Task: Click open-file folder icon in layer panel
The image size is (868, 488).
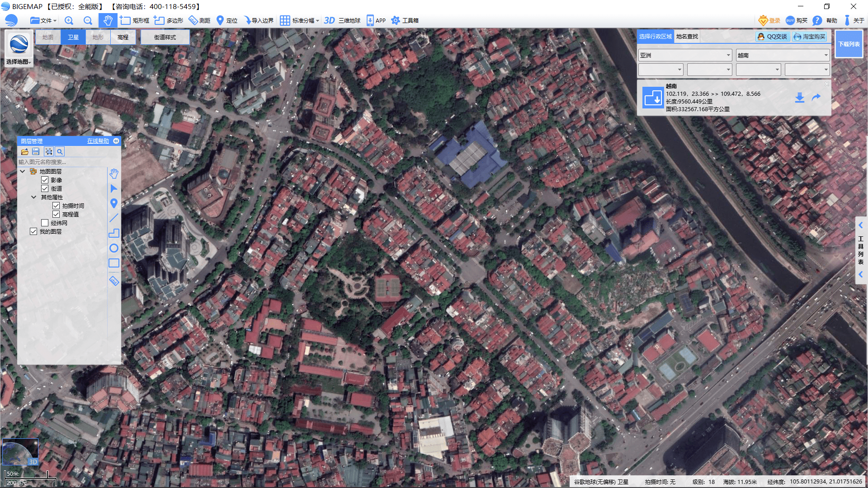Action: pyautogui.click(x=24, y=152)
